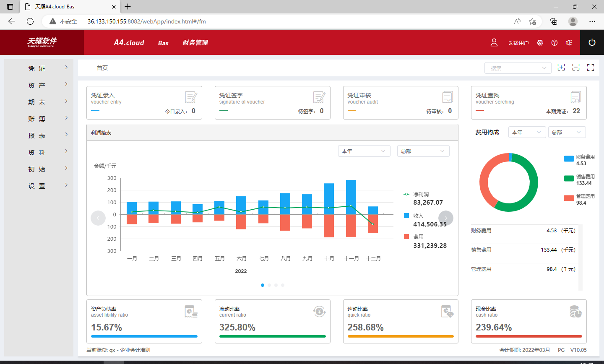Expand the 资产 sidebar menu

coord(39,85)
